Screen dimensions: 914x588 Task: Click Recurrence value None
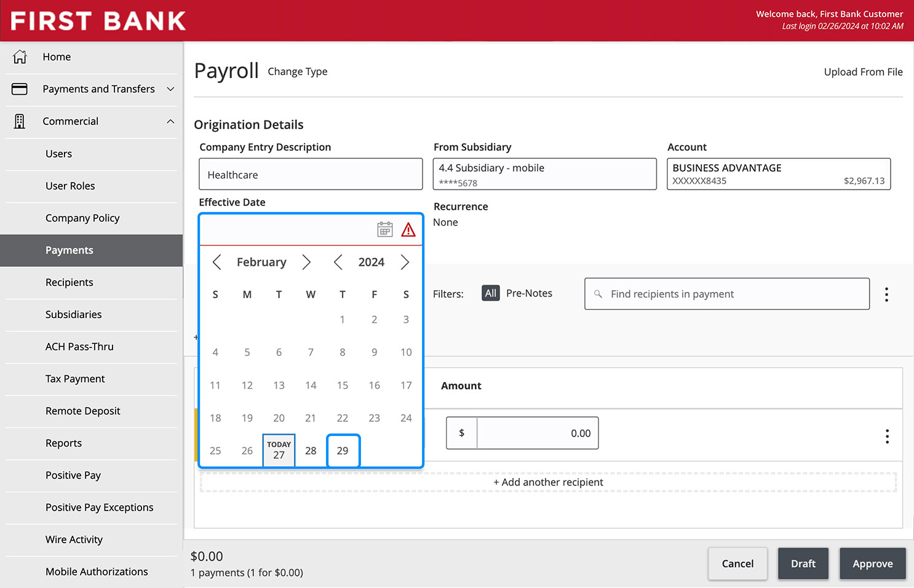(445, 222)
